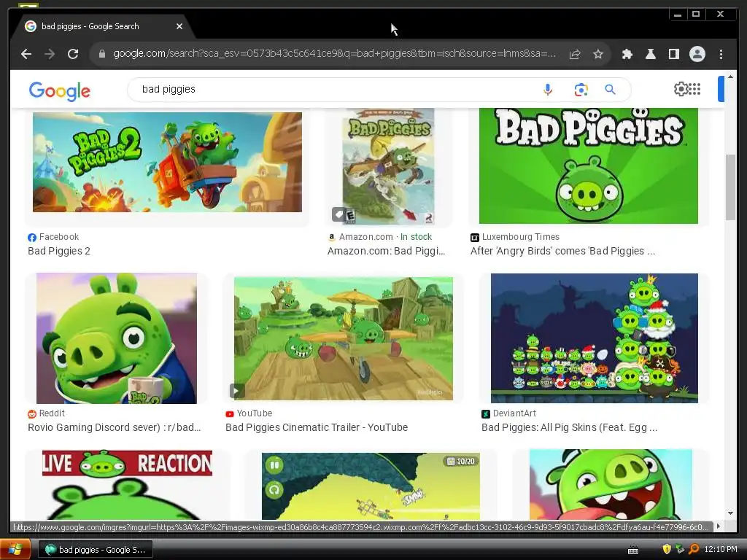Open the LIVE REACTION pig image
The image size is (747, 560).
point(127,485)
